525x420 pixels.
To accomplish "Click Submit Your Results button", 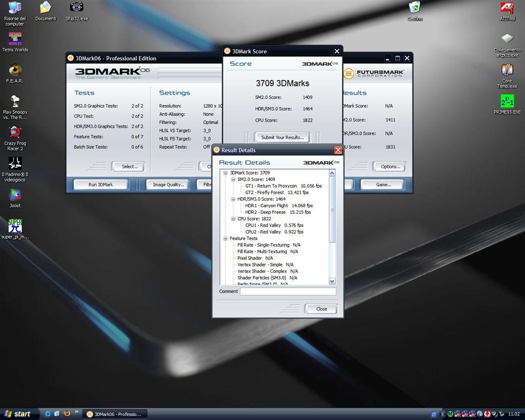I will [x=282, y=137].
